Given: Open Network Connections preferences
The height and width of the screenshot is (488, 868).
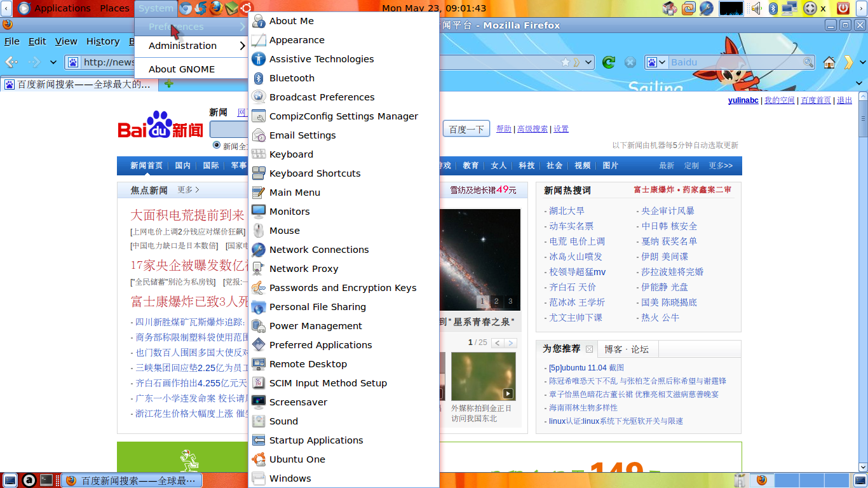Looking at the screenshot, I should pos(344,250).
